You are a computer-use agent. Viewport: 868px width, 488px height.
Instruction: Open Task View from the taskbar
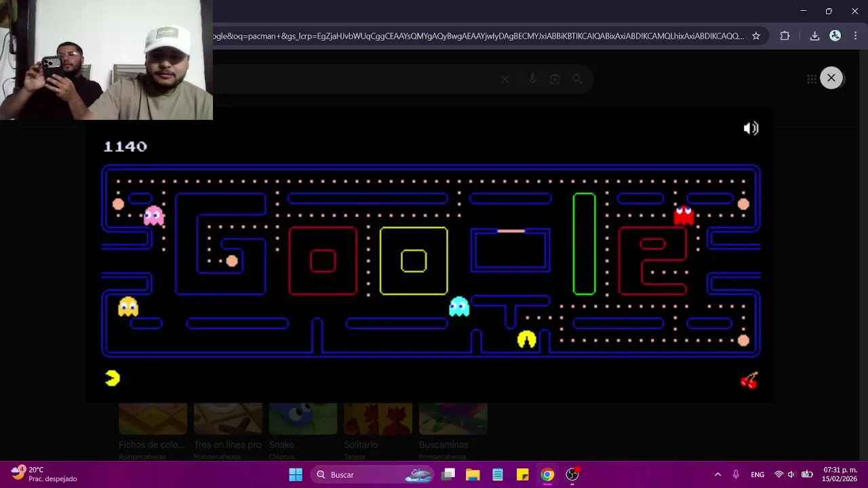448,474
